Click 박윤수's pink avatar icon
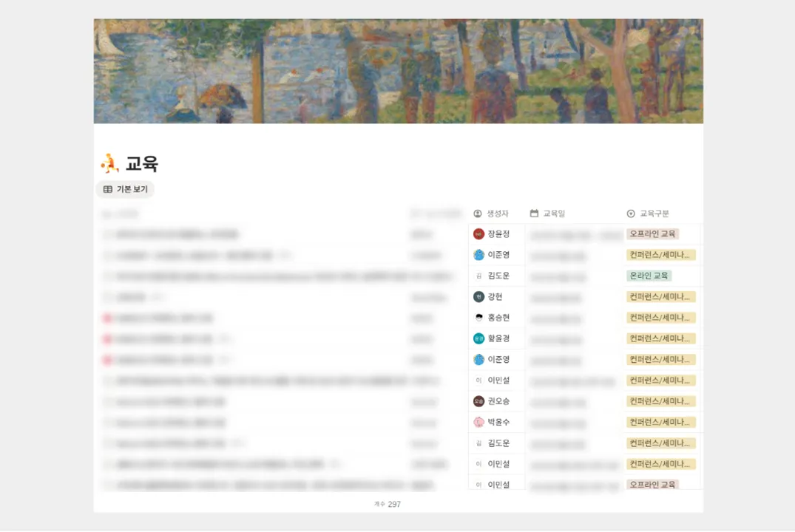 coord(478,423)
